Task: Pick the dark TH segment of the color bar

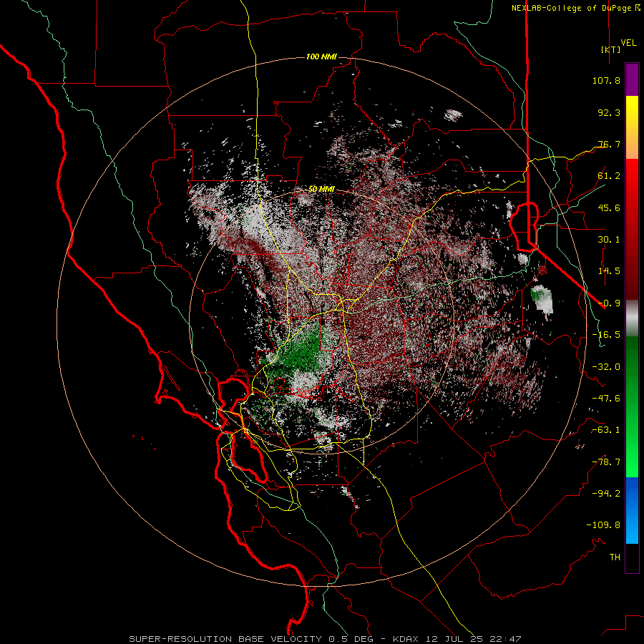Action: (632, 558)
